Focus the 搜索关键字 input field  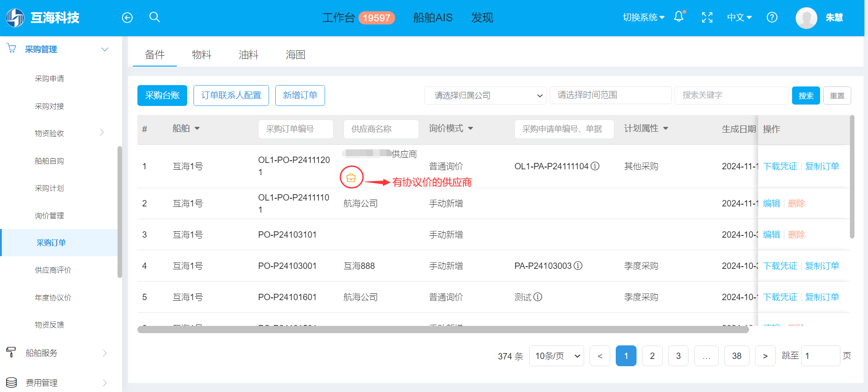731,96
